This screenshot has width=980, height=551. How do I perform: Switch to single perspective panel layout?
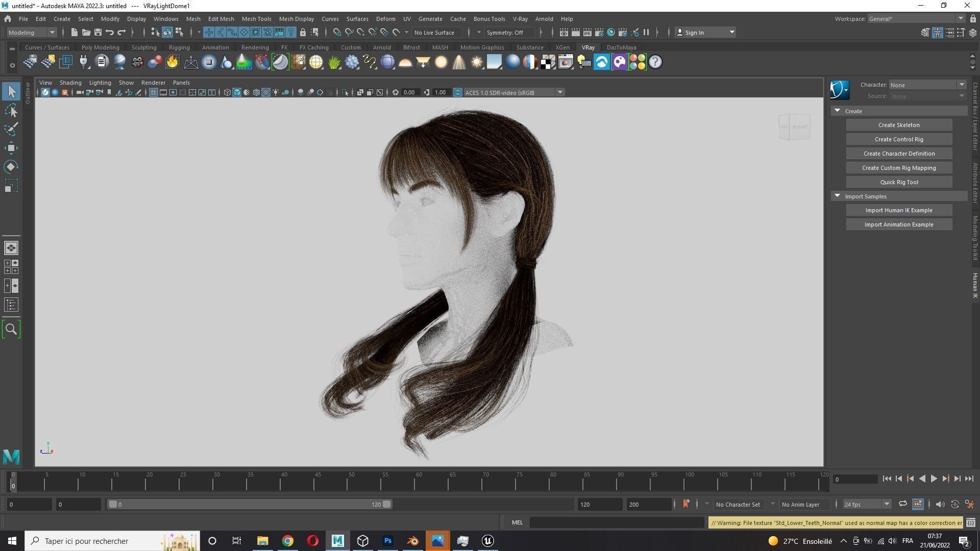click(x=11, y=248)
